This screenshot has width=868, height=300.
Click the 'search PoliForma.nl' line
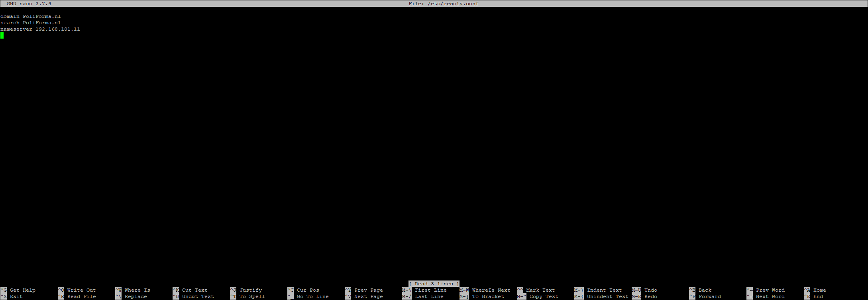[31, 23]
